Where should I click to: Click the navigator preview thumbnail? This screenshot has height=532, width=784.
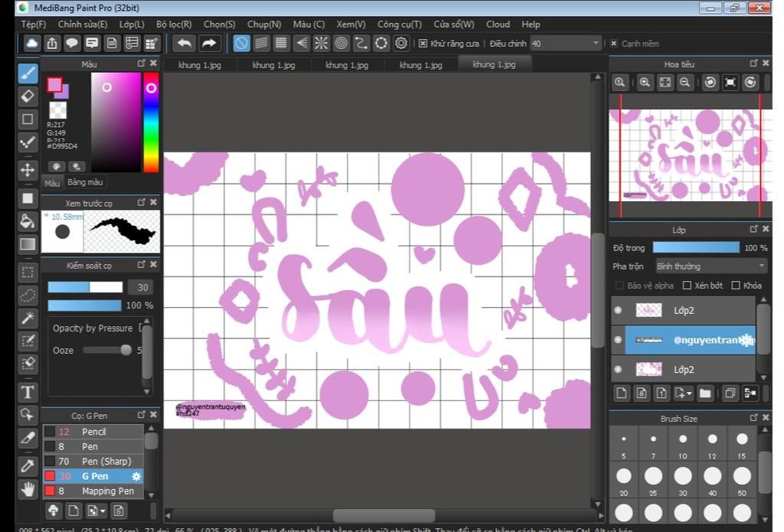[691, 155]
